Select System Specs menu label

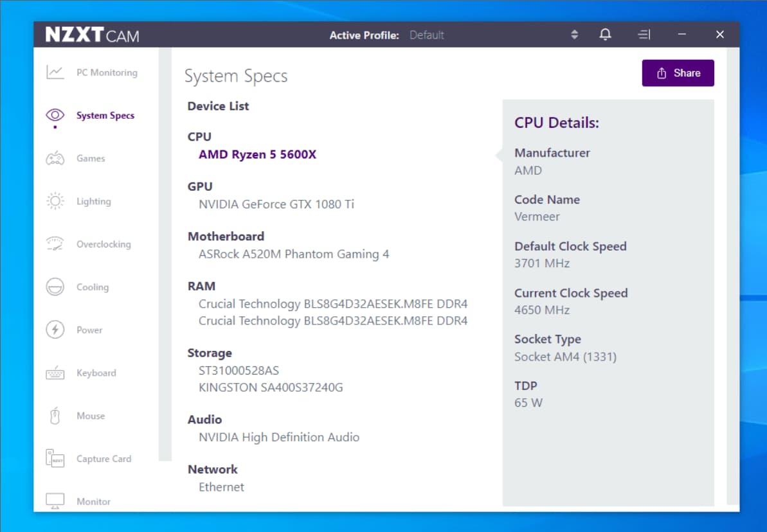coord(105,116)
